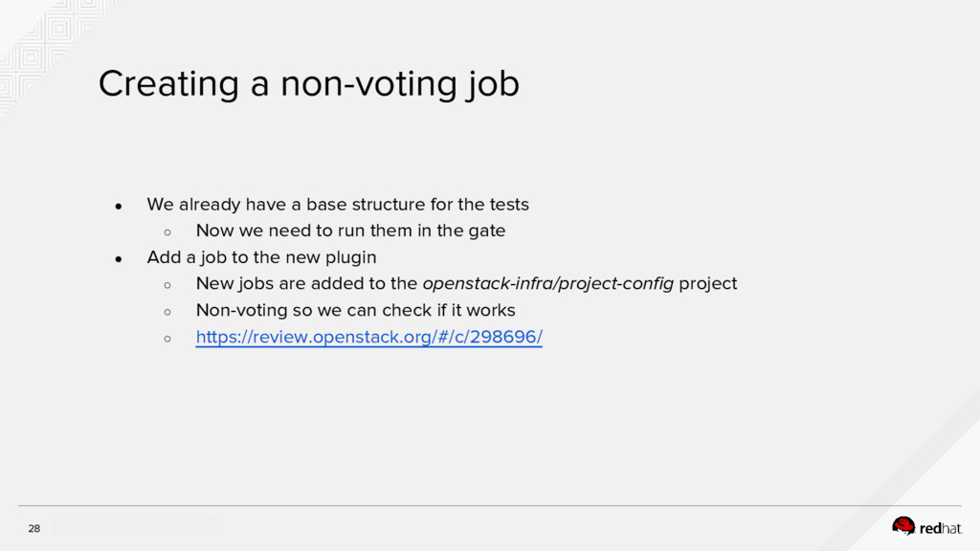Click the hollow bullet before 'Non-voting so we'
The height and width of the screenshot is (551, 980).
point(167,311)
